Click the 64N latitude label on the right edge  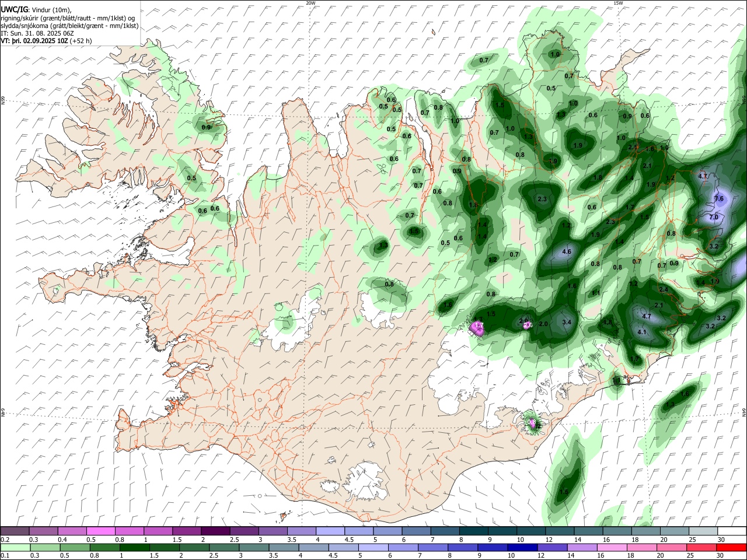point(745,412)
